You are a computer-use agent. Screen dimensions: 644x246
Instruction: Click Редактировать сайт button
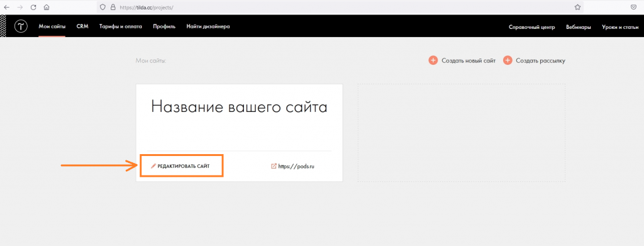pos(182,166)
